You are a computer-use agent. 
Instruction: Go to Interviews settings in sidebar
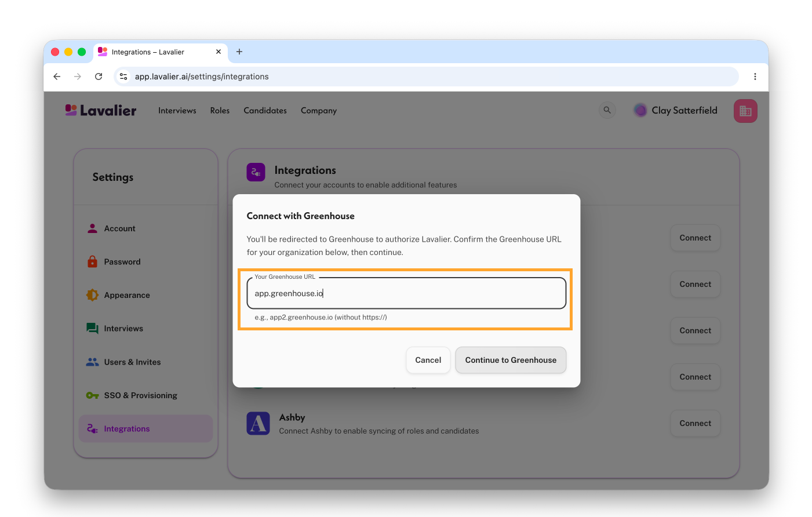pos(145,329)
